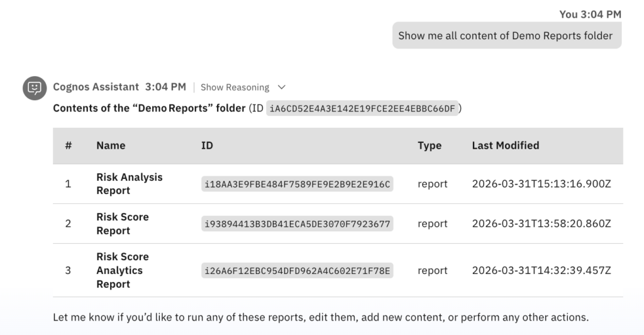Screen dimensions: 644x335
Task: Select the Risk Score Report ID code
Action: 297,224
